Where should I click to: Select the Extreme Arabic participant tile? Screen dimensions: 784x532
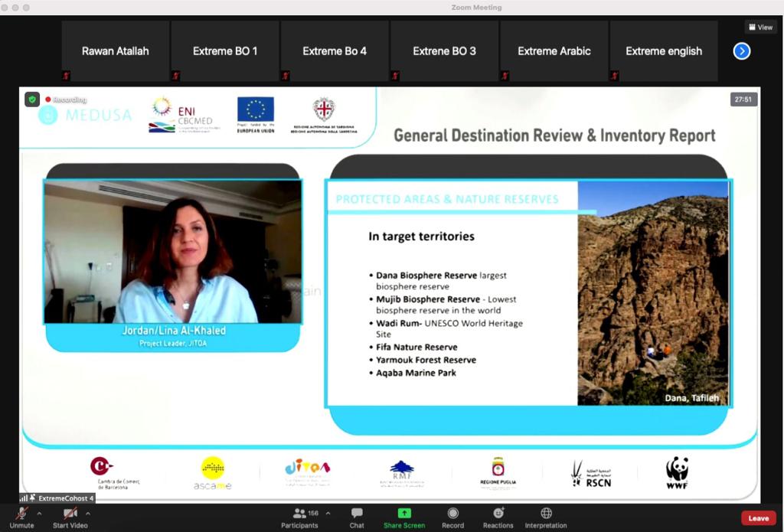click(554, 51)
